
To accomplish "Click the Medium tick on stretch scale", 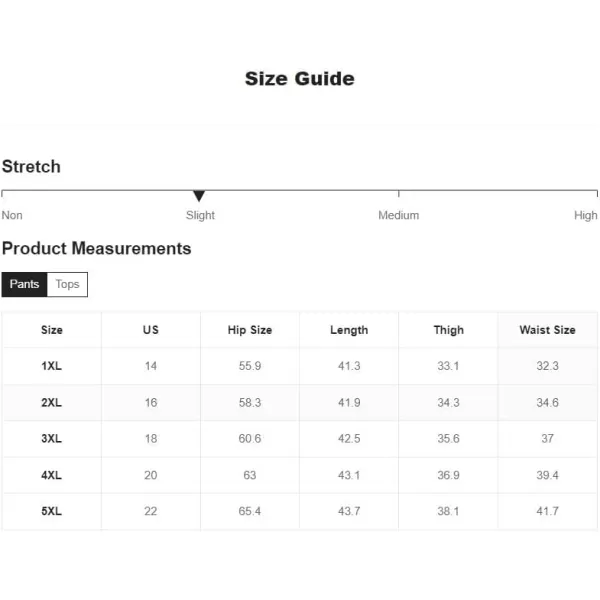I will pyautogui.click(x=399, y=193).
